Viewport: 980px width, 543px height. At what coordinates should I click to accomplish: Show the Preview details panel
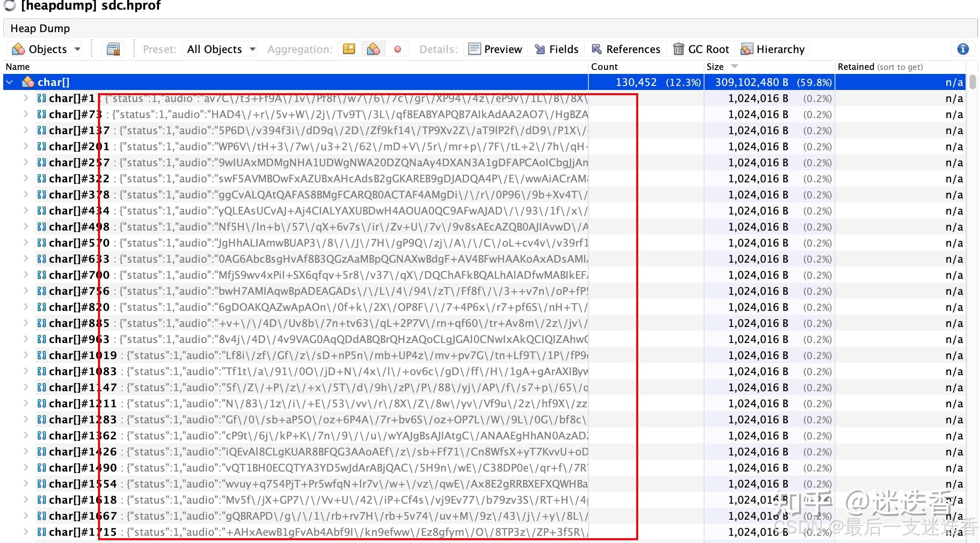[x=495, y=49]
